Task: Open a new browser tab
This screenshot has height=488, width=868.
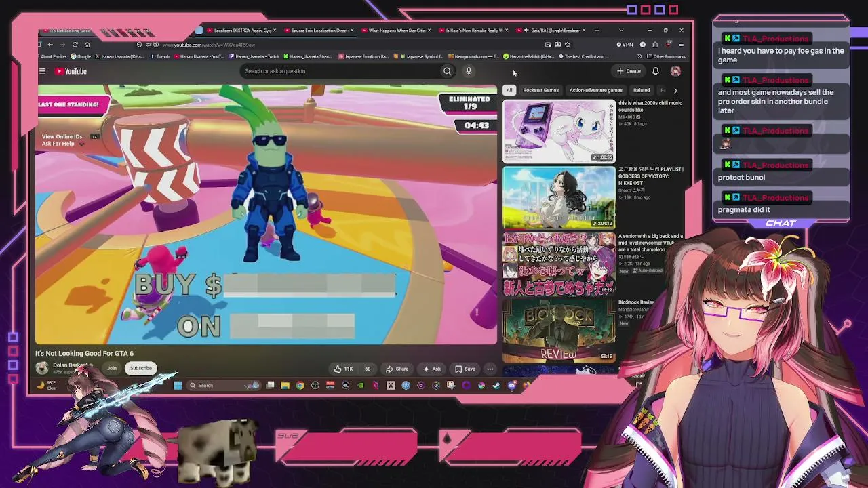Action: point(597,30)
